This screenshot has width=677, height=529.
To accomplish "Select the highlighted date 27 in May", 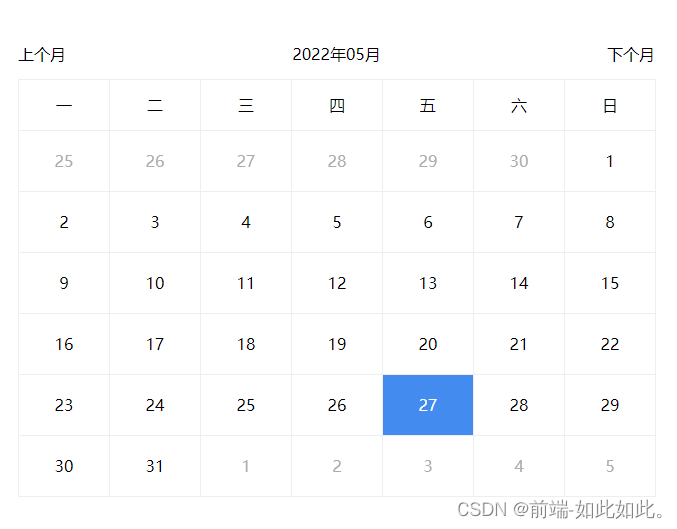I will (428, 405).
